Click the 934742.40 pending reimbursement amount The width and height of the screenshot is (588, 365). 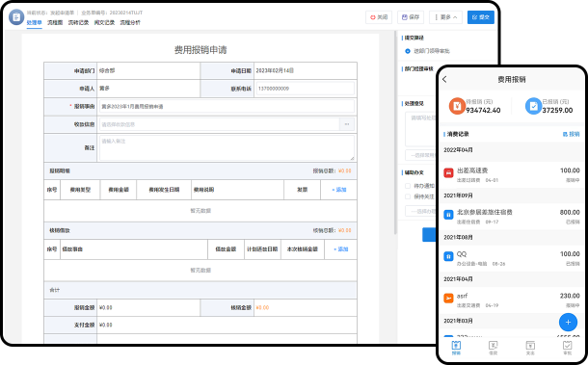coord(483,110)
